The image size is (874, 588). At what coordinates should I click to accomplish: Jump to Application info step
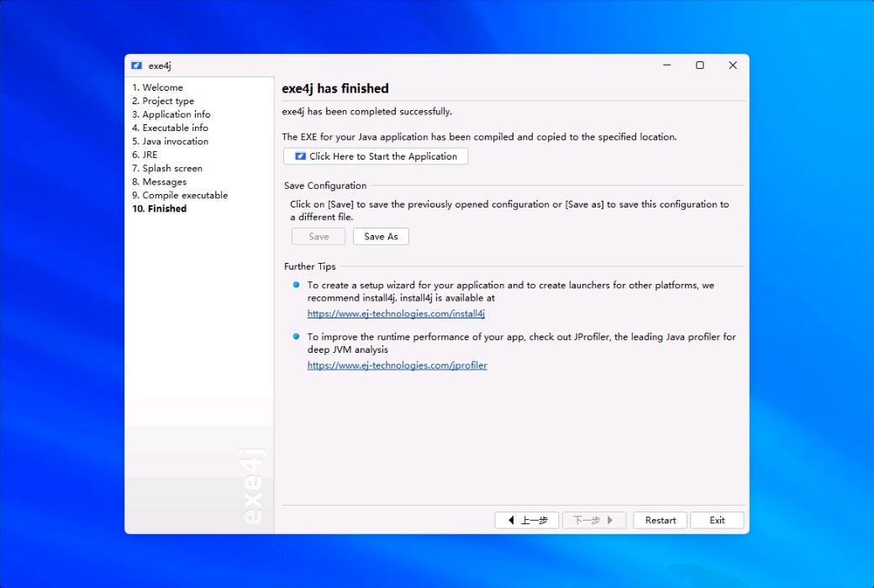point(171,114)
